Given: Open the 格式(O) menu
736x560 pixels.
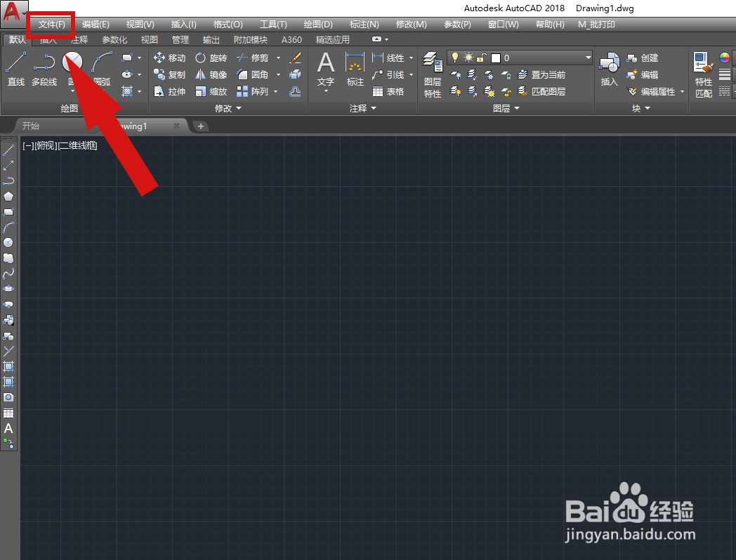Looking at the screenshot, I should click(x=228, y=25).
